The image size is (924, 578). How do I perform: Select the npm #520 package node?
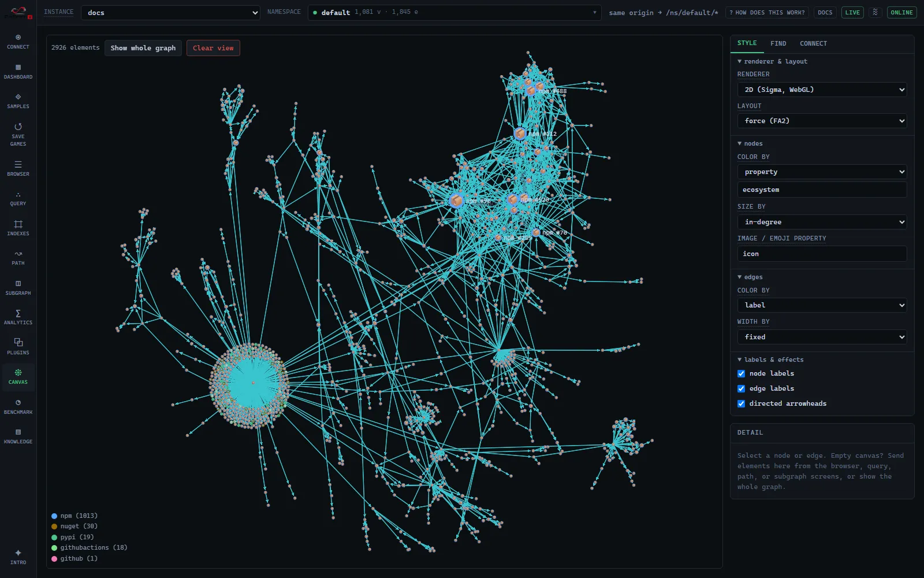512,199
